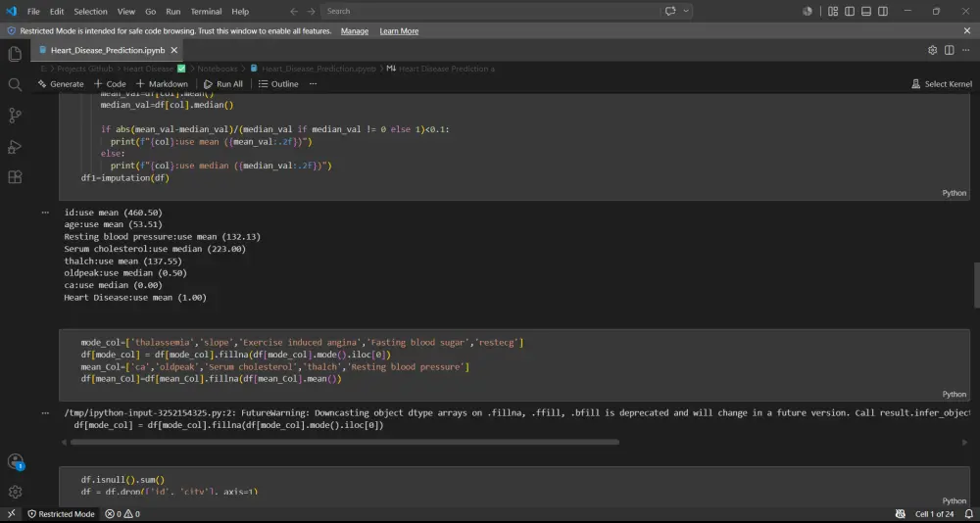Open the Extensions view
Viewport: 980px width, 523px height.
click(15, 177)
